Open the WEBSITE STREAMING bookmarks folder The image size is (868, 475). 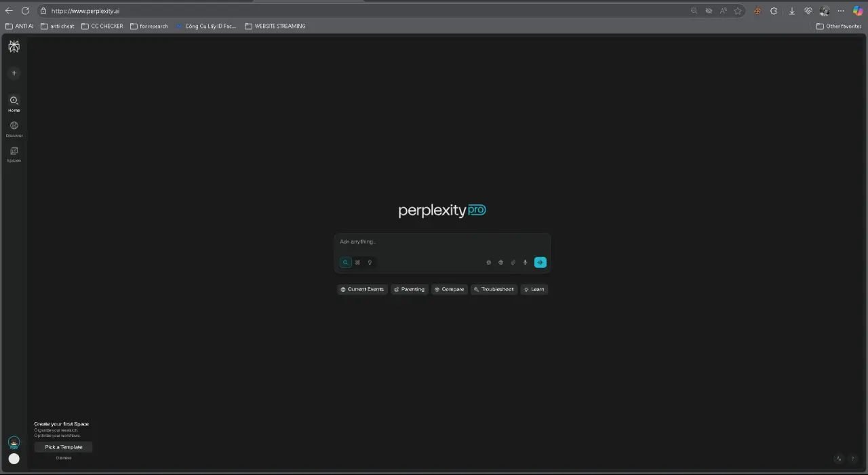coord(275,26)
